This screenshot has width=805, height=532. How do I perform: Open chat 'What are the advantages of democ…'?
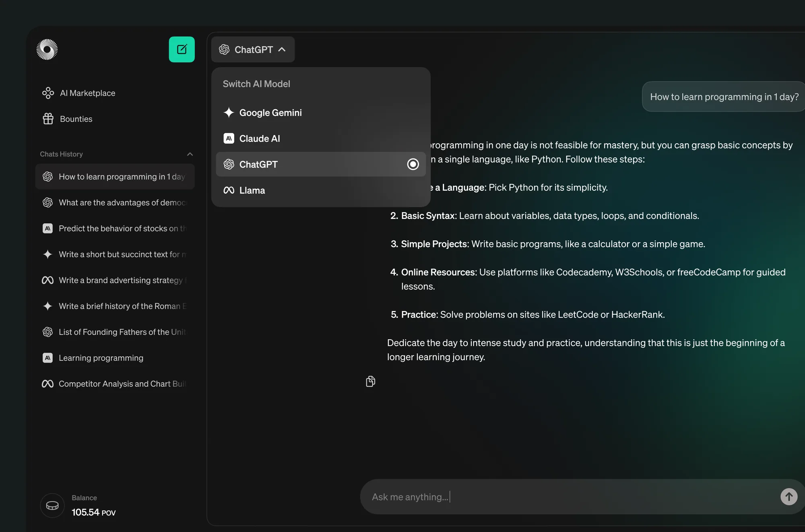(115, 202)
